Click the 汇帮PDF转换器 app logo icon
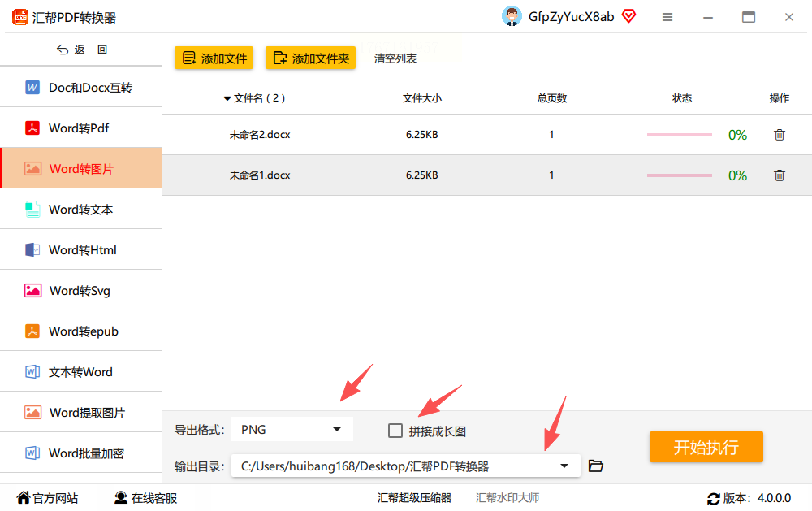The height and width of the screenshot is (511, 812). click(x=20, y=17)
